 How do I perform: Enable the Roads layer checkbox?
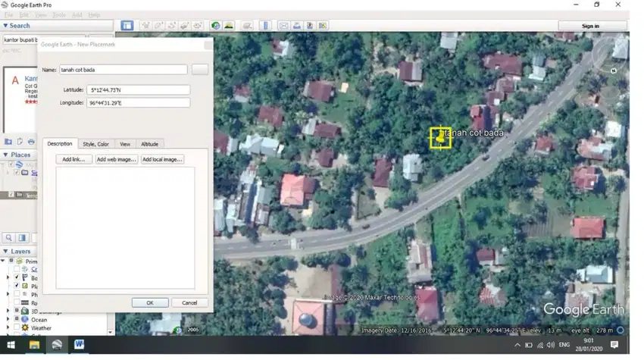pyautogui.click(x=17, y=302)
